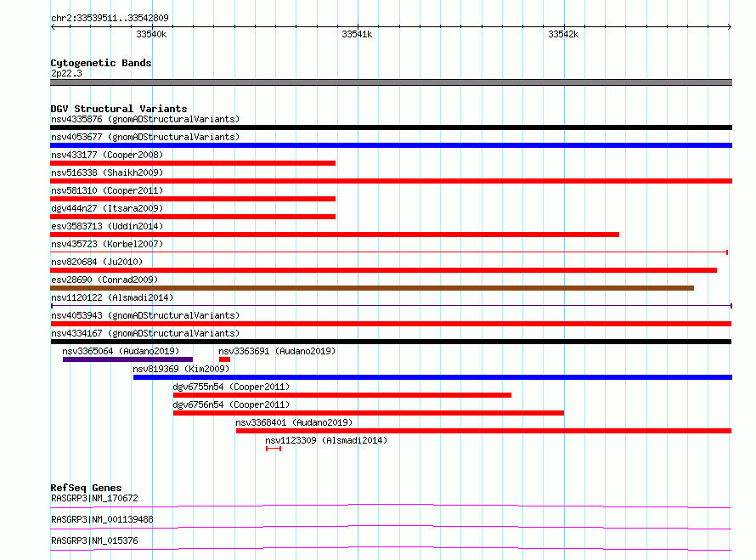756x560 pixels.
Task: Click the small red block under nsv3363691
Action: pyautogui.click(x=225, y=359)
